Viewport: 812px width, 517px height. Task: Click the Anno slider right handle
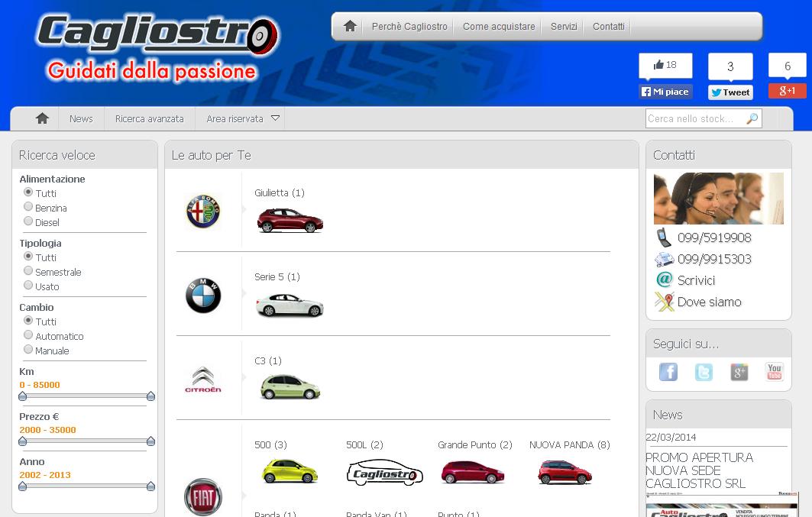pos(150,486)
